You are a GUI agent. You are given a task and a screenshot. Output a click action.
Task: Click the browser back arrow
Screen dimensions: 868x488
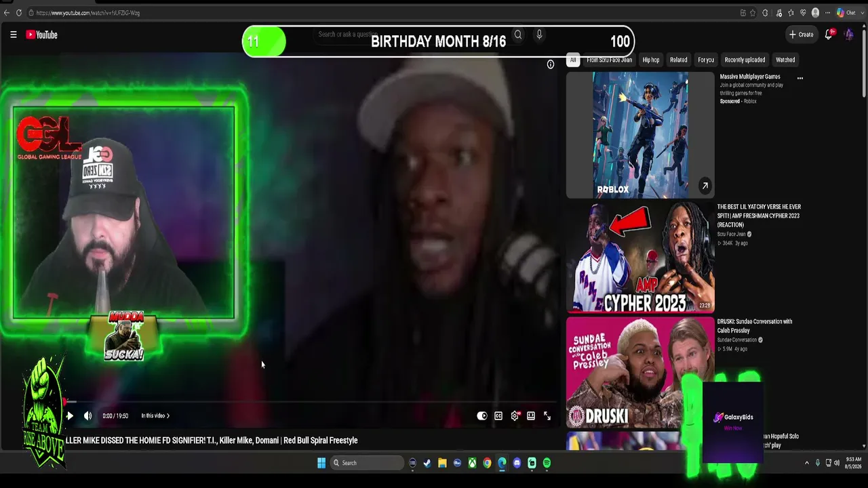[x=7, y=13]
